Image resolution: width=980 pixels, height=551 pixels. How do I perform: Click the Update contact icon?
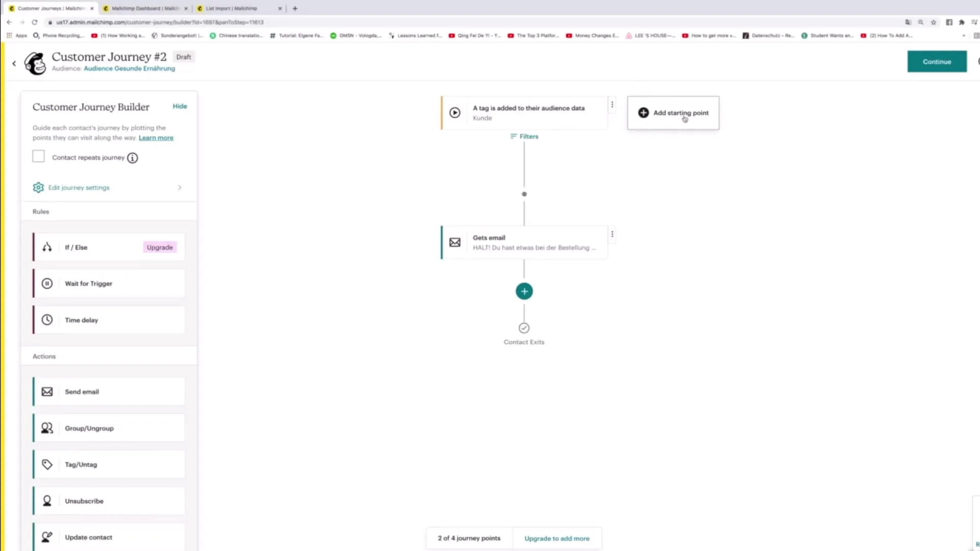47,537
